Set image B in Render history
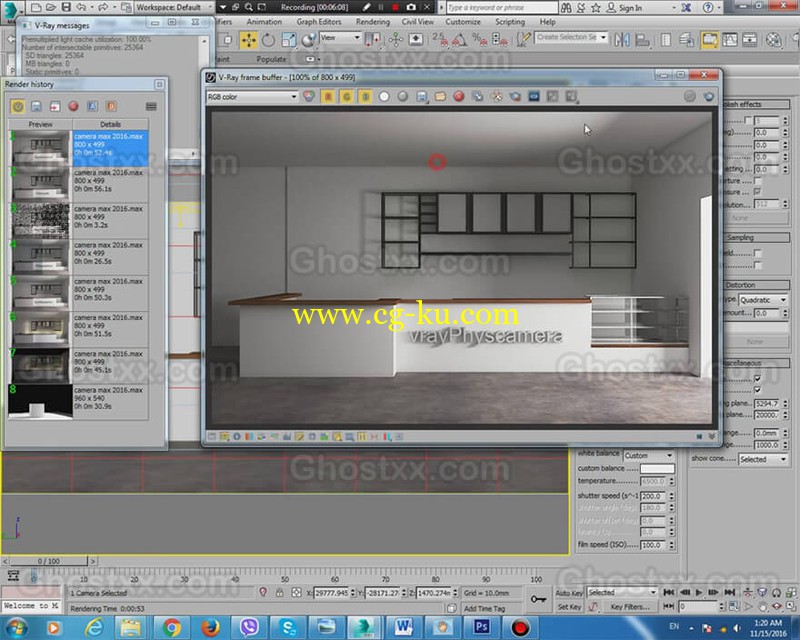 pos(111,106)
